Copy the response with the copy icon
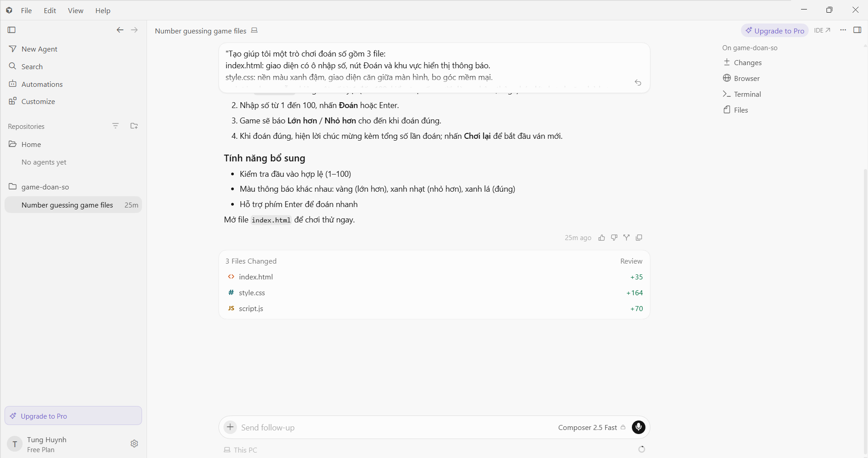 639,238
